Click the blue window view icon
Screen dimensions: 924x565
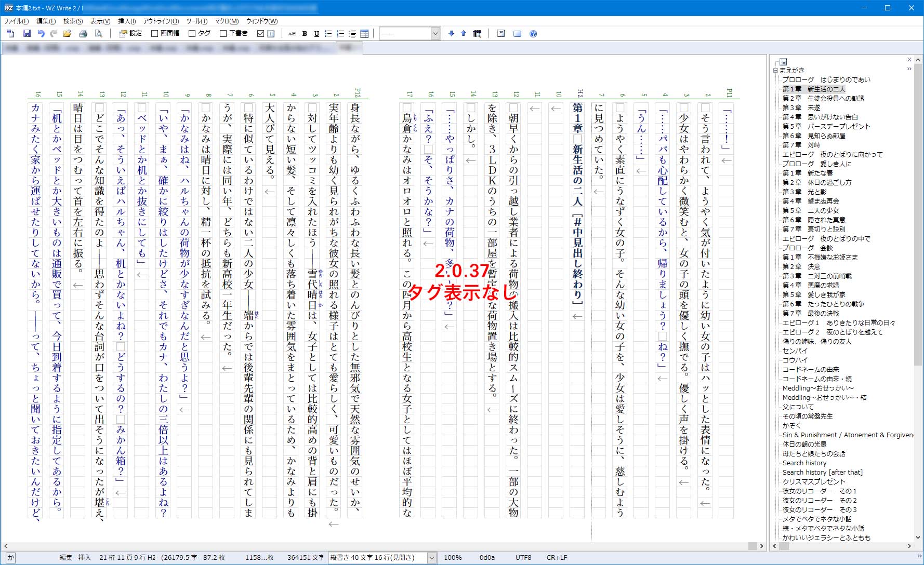[517, 33]
